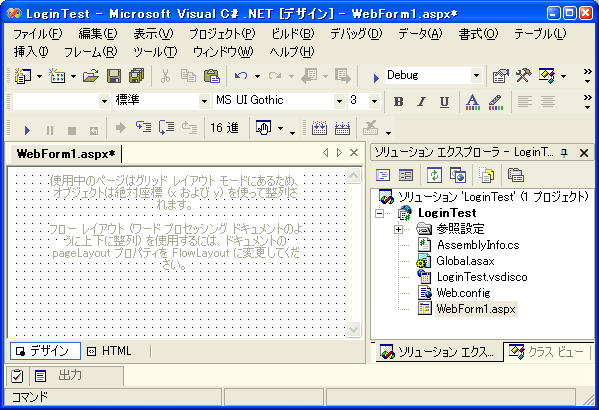Click the Paste clipboard icon
Image resolution: width=599 pixels, height=410 pixels.
(x=212, y=76)
